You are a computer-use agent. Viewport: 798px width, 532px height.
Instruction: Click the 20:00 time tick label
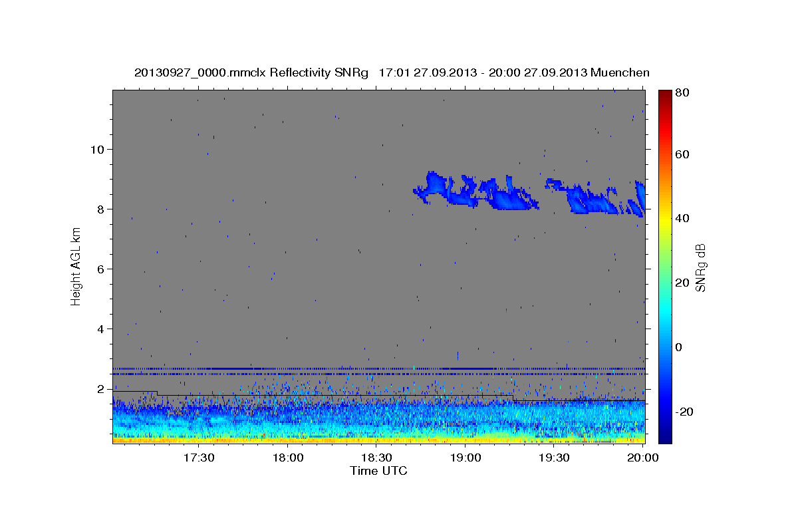pyautogui.click(x=642, y=458)
